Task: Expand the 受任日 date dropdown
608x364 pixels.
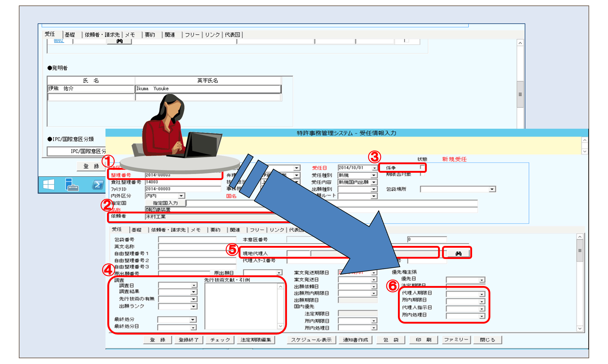Action: pos(374,168)
